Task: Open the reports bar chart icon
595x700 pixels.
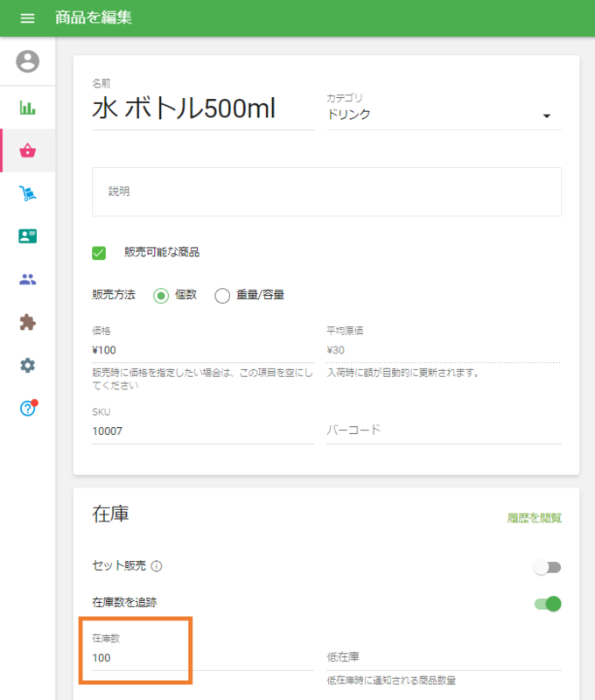Action: pyautogui.click(x=27, y=107)
